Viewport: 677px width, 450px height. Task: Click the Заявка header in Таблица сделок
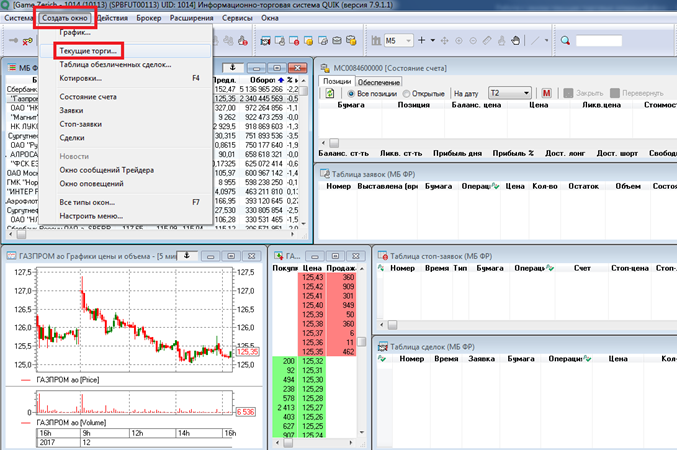point(481,358)
